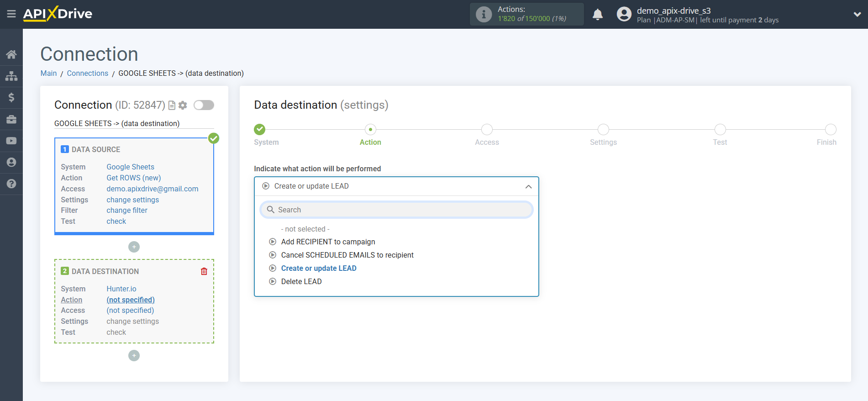Click the Get ROWS (new) action link
868x401 pixels.
[x=134, y=178]
